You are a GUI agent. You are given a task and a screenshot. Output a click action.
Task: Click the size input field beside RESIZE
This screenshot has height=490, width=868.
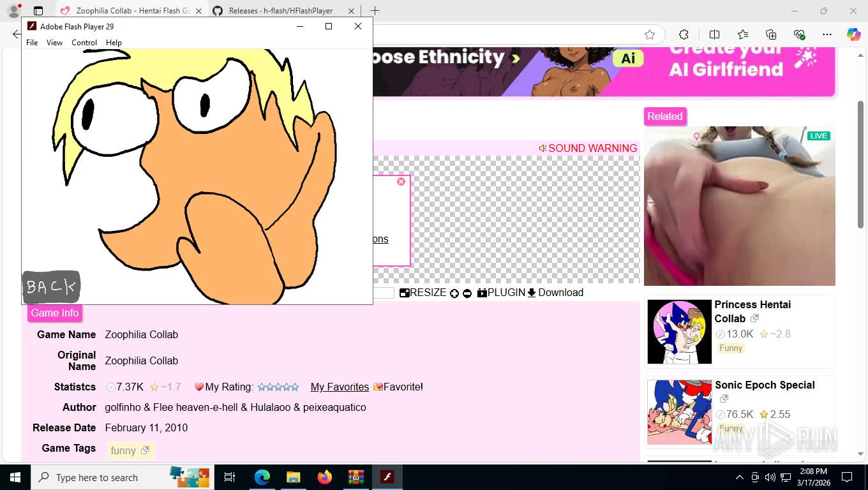[x=383, y=293]
